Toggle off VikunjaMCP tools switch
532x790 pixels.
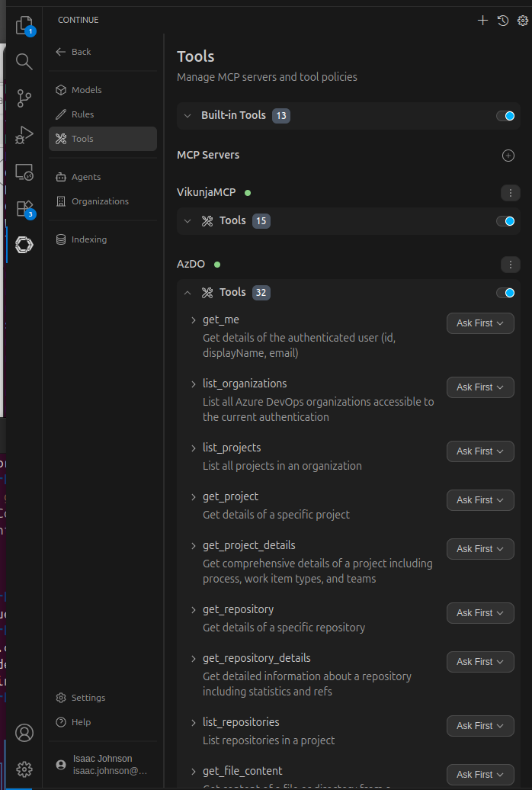tap(505, 221)
